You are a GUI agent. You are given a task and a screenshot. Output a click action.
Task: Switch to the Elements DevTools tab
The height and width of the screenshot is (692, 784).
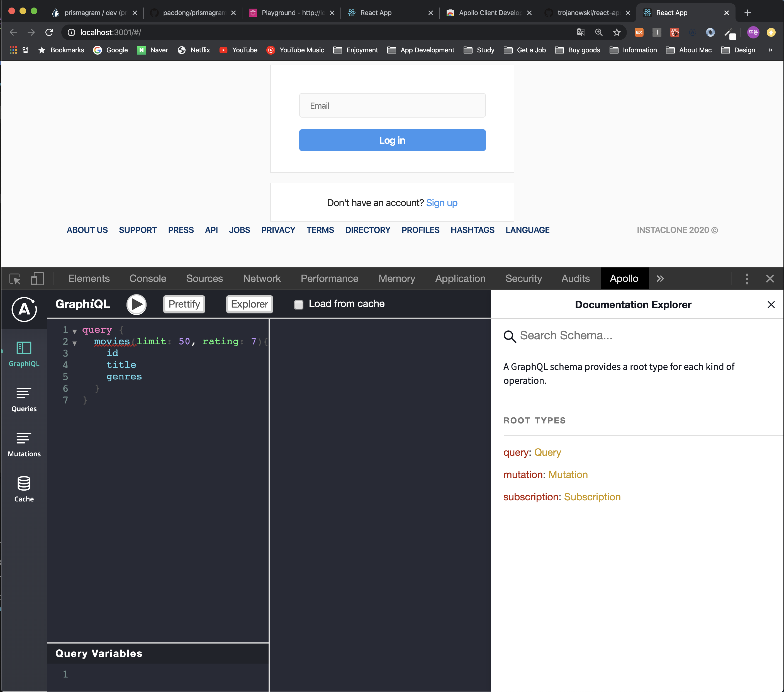[x=89, y=279]
